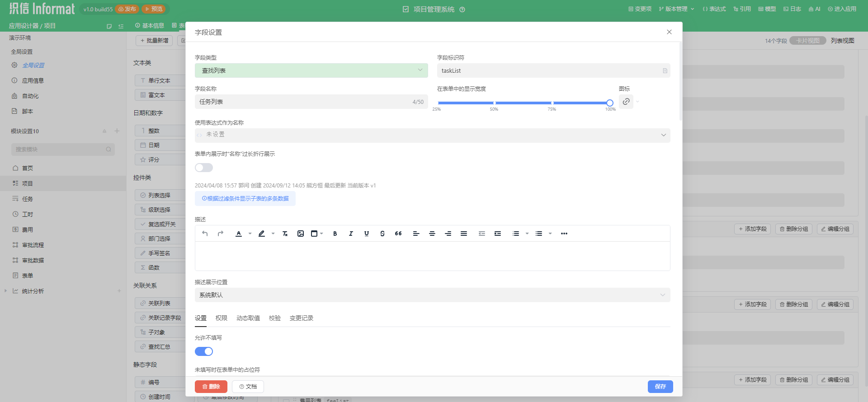
Task: Expand text color dropdown arrow
Action: pyautogui.click(x=250, y=234)
